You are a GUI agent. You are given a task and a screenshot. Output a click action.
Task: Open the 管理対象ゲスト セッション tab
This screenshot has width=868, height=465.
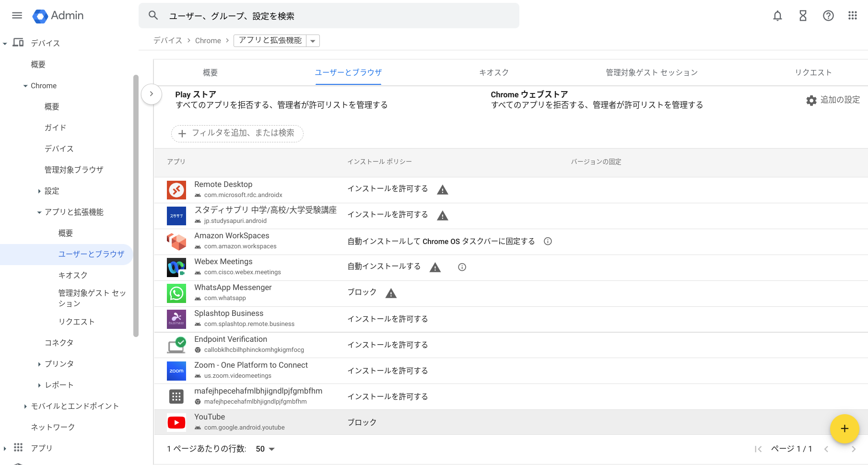[652, 73]
